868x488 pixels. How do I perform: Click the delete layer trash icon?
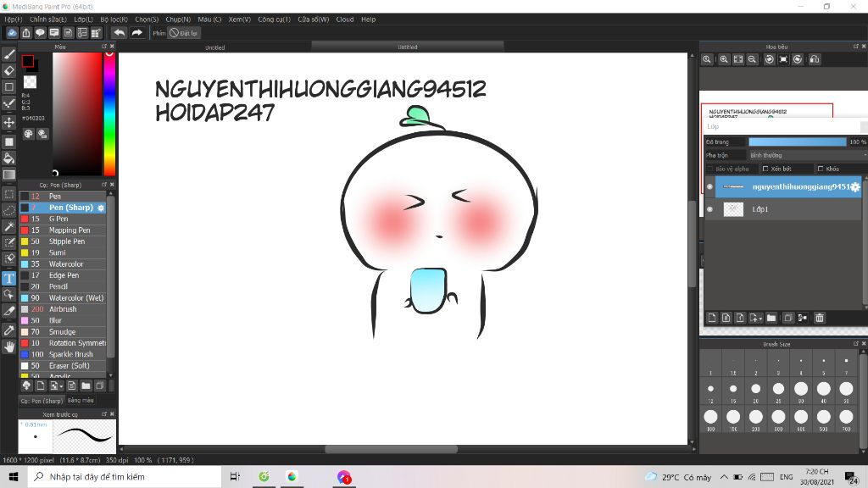point(820,318)
